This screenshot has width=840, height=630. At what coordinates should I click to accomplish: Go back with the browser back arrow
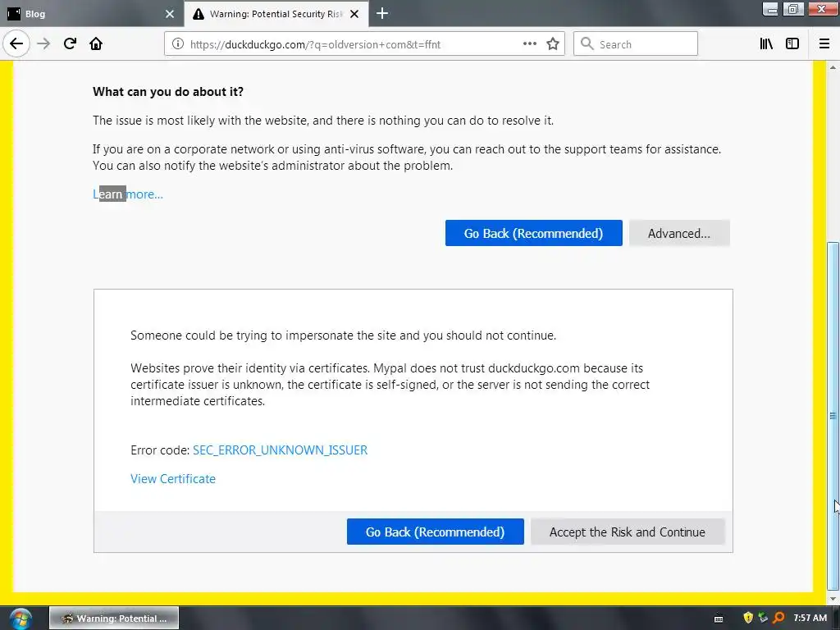pos(16,44)
